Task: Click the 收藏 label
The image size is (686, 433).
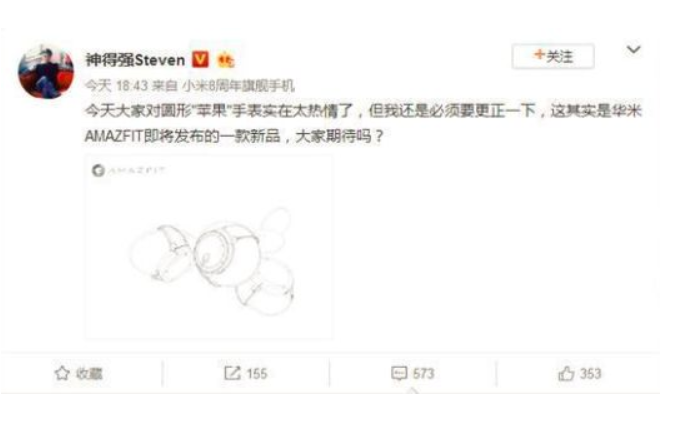Action: pyautogui.click(x=89, y=374)
